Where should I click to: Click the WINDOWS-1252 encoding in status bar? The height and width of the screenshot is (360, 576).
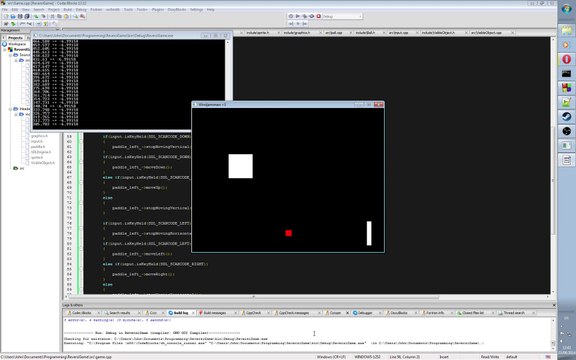pos(367,357)
